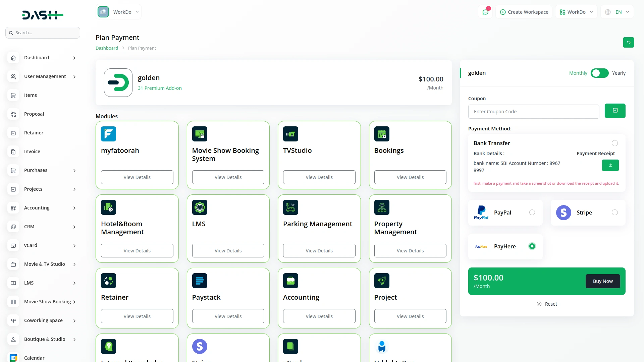Toggle the Monthly/Yearly billing switch
The image size is (644, 362).
pos(599,73)
